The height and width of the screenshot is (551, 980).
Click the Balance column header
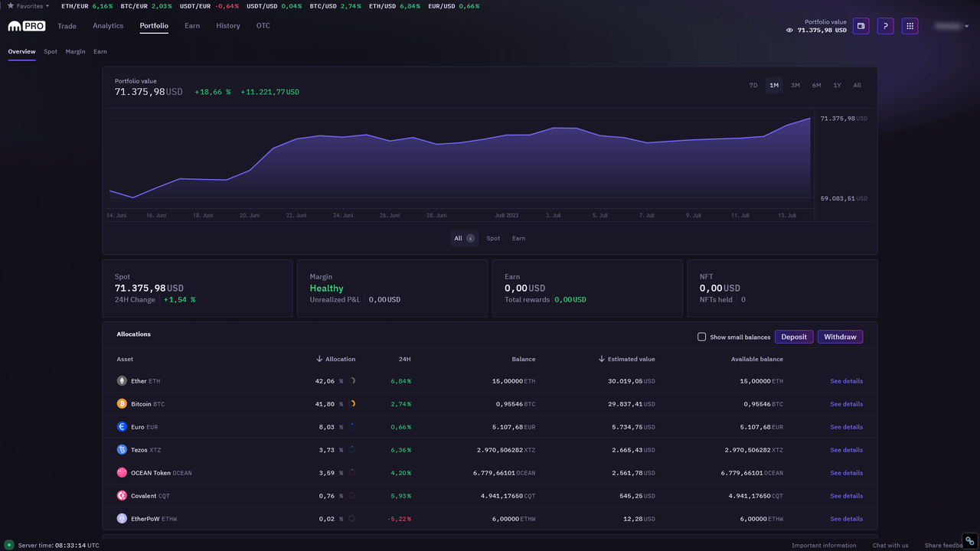(x=524, y=359)
